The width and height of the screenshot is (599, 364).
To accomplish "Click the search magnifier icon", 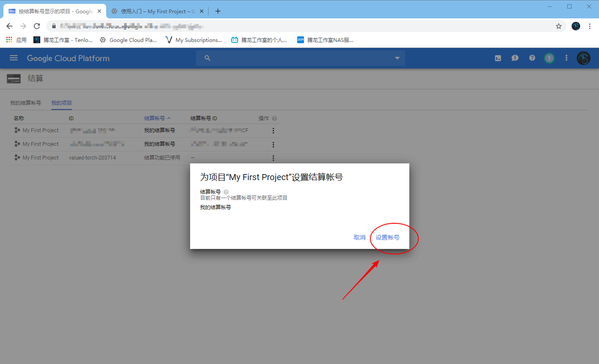I will point(208,58).
